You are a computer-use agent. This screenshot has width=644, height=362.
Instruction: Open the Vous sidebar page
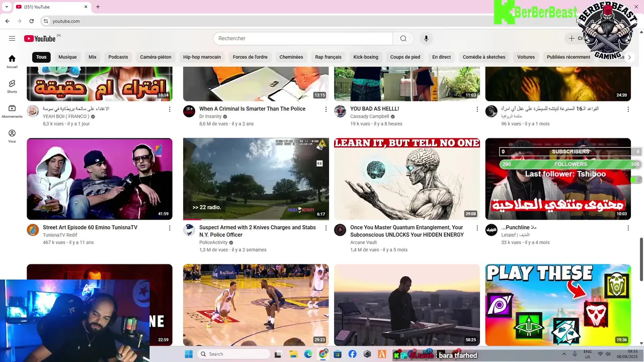[12, 136]
